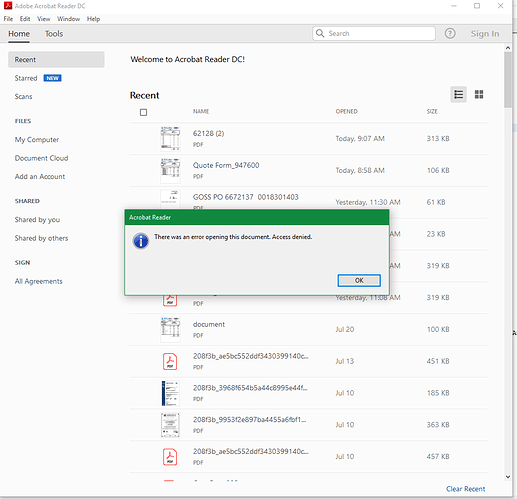Click the vertical scrollbar up arrow

point(508,48)
